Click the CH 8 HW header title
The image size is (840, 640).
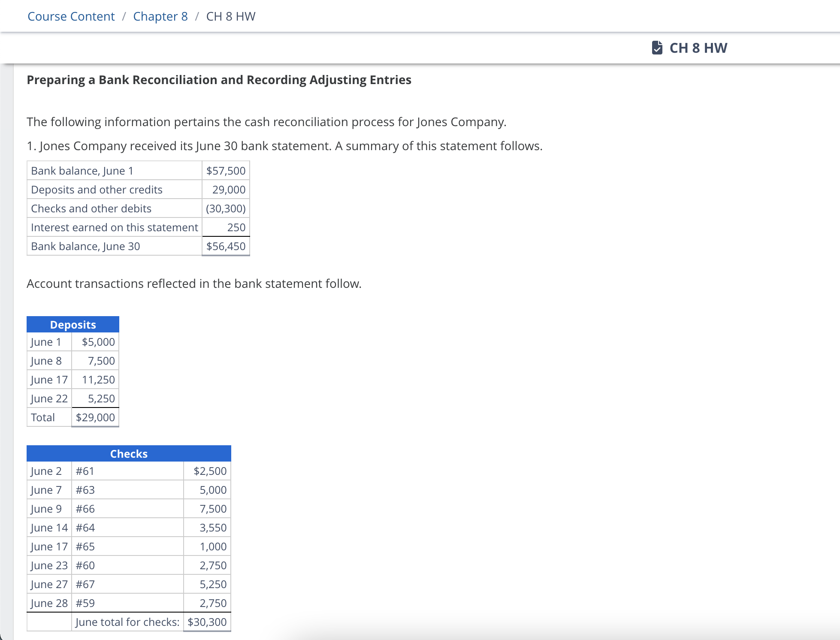(698, 48)
